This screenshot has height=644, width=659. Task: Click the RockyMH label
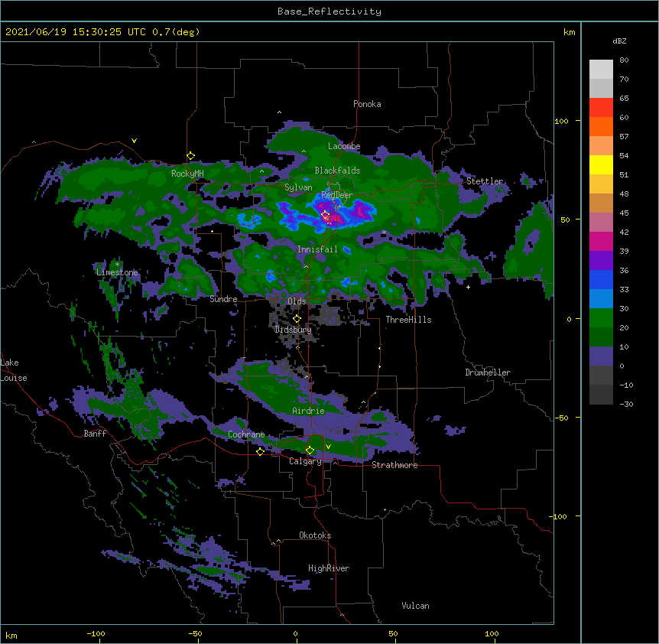187,174
